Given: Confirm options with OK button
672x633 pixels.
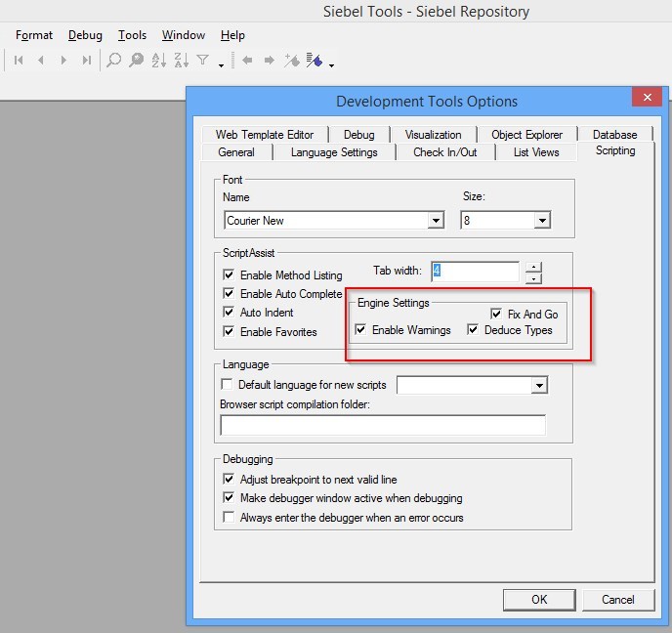Looking at the screenshot, I should point(539,600).
